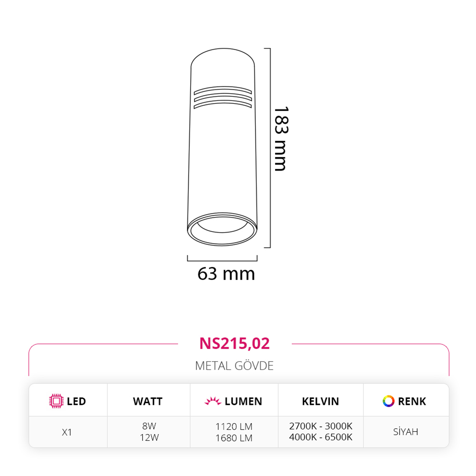Click the SİYAH color value cell
The height and width of the screenshot is (476, 476).
406,432
